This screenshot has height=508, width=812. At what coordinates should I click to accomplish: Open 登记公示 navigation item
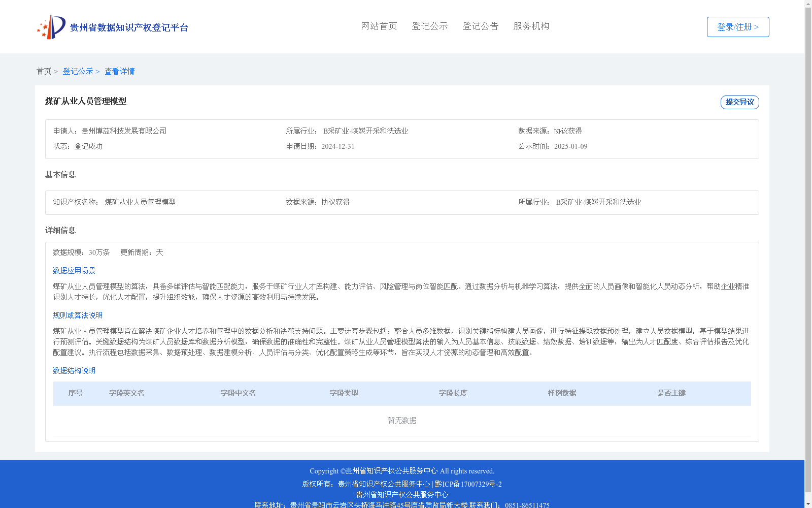(430, 26)
